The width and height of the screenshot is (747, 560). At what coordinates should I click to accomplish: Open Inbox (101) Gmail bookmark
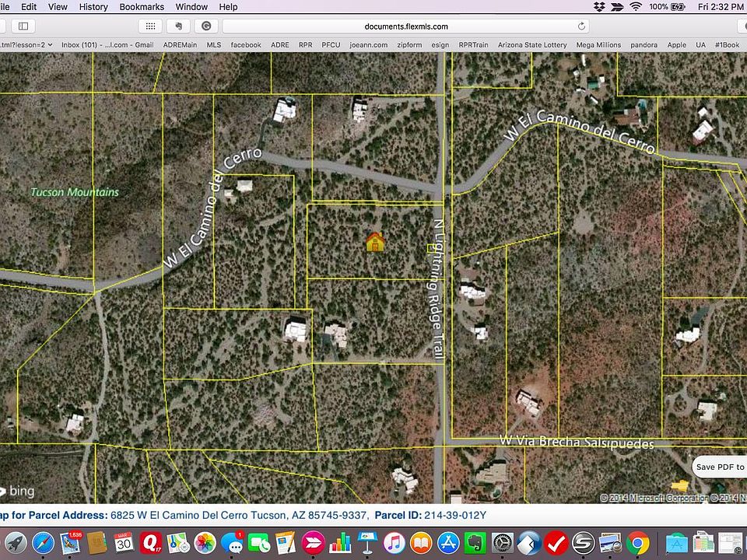tap(107, 45)
